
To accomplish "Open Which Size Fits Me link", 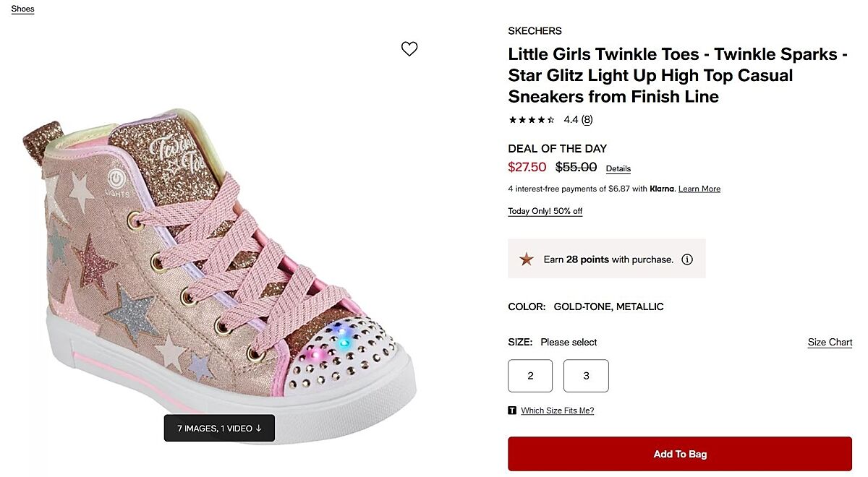I will [x=557, y=411].
